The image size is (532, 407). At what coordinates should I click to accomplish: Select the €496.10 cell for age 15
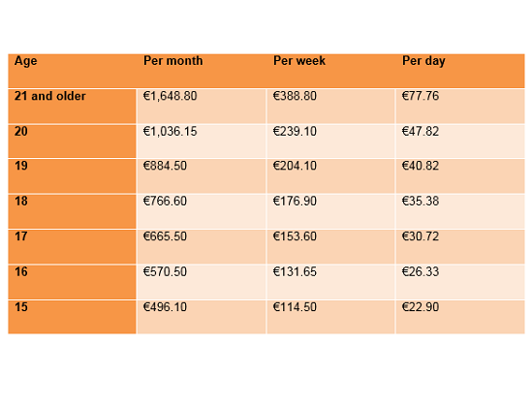tap(202, 317)
